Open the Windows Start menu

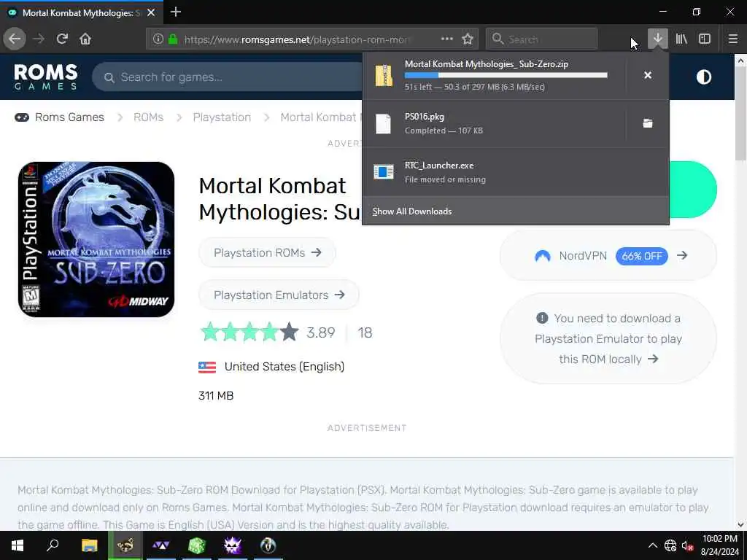point(18,545)
